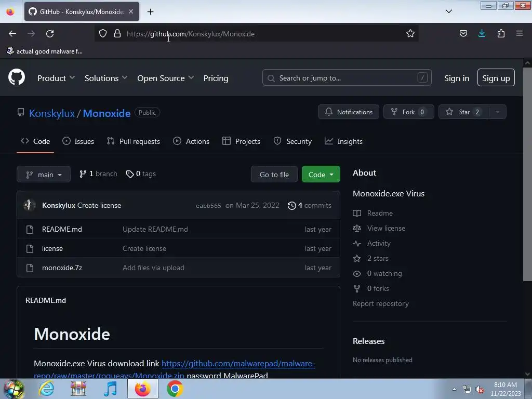Screen dimensions: 532x399
Task: Click the Firefox View icon left of tabs
Action: [10, 12]
